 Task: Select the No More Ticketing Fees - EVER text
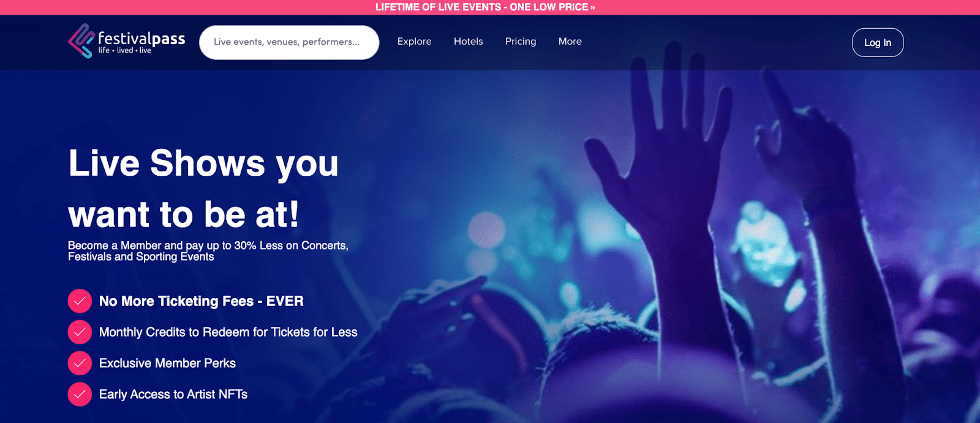coord(202,301)
